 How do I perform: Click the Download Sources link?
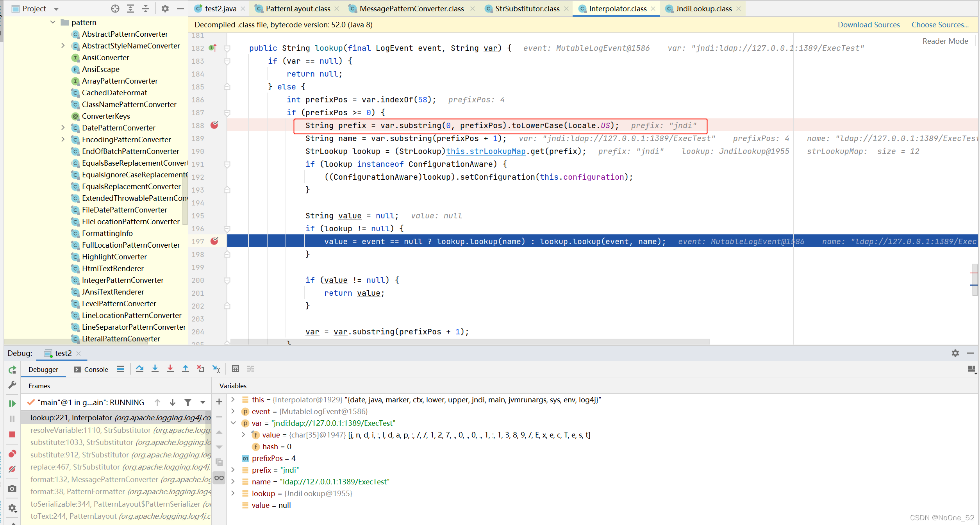tap(869, 25)
